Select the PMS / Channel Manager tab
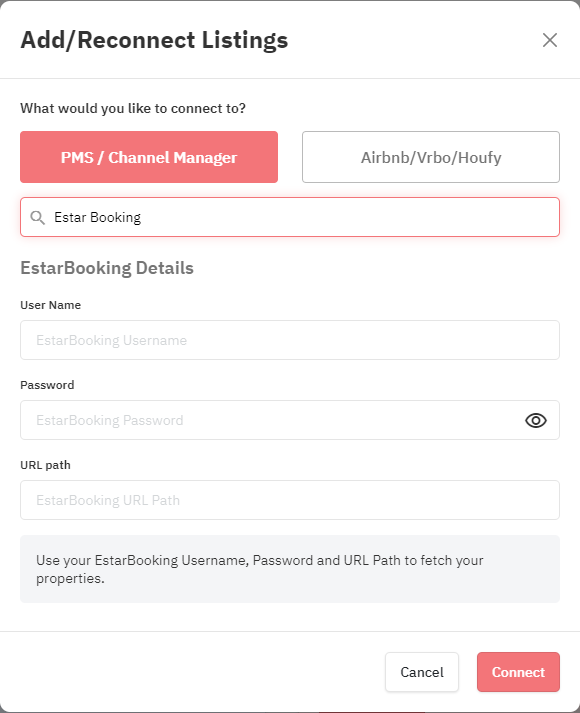This screenshot has width=580, height=713. [x=149, y=157]
